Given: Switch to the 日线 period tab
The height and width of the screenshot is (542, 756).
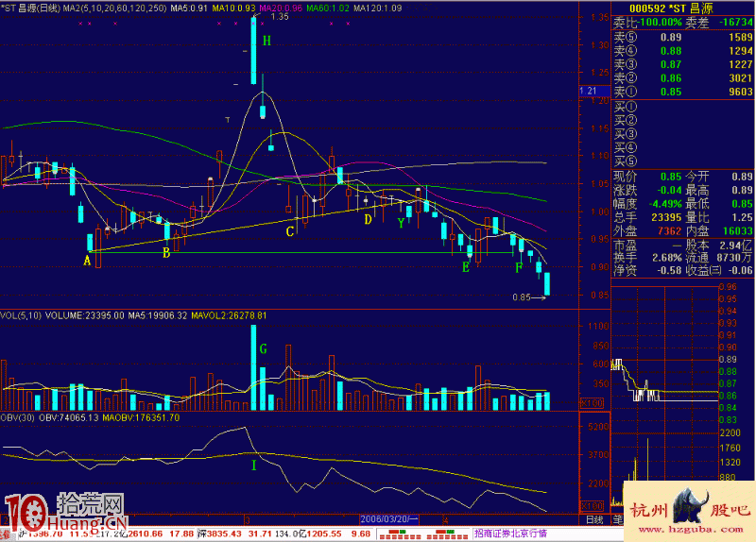Looking at the screenshot, I should (x=594, y=520).
